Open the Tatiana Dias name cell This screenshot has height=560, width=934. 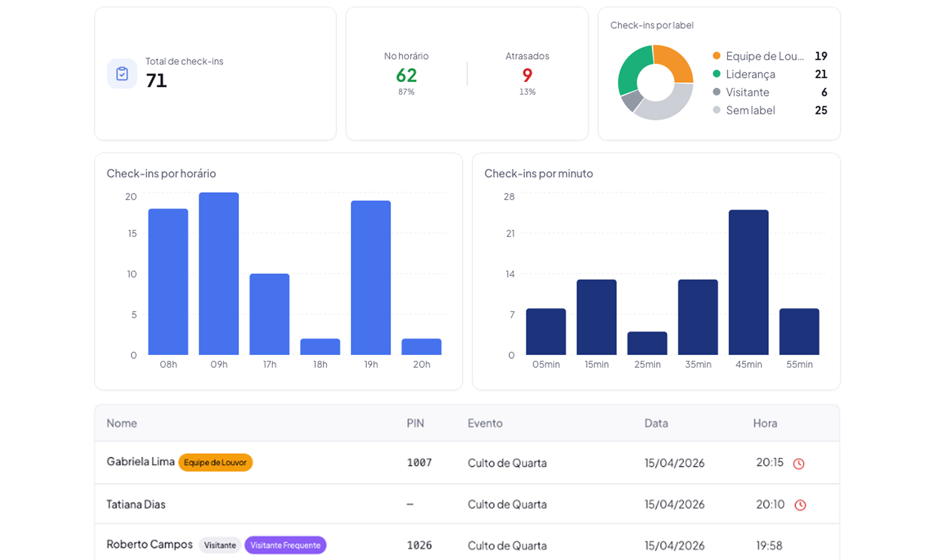[x=136, y=504]
